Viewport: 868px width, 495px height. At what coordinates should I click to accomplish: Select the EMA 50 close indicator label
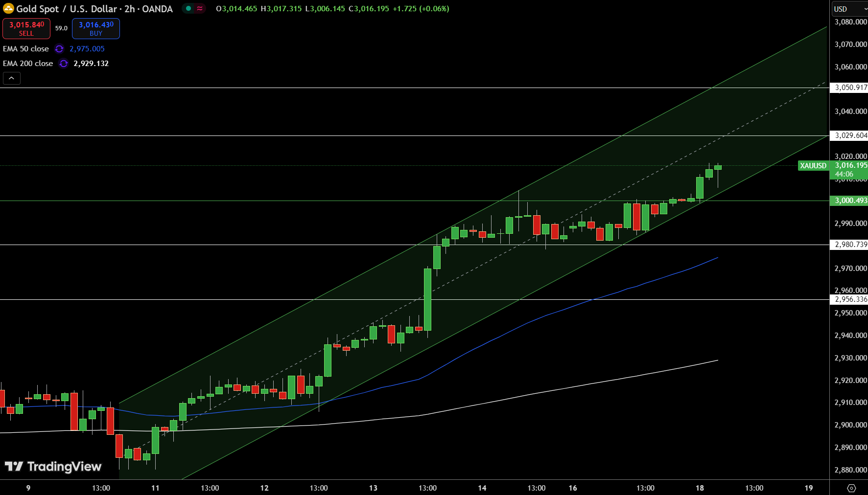(x=26, y=49)
